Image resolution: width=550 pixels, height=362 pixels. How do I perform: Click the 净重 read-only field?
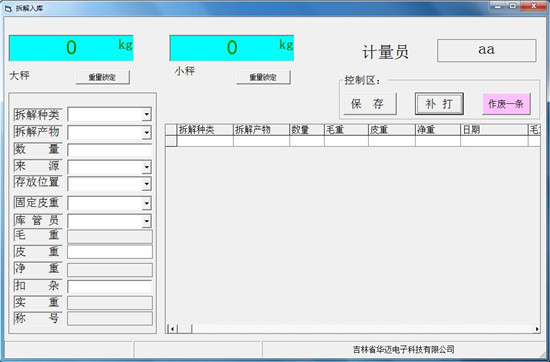[x=110, y=270]
